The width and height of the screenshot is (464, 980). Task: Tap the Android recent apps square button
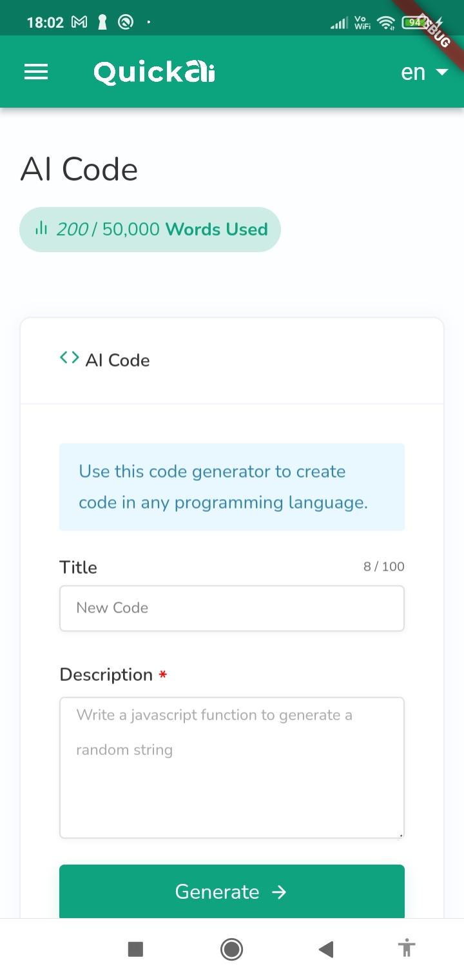(x=135, y=949)
